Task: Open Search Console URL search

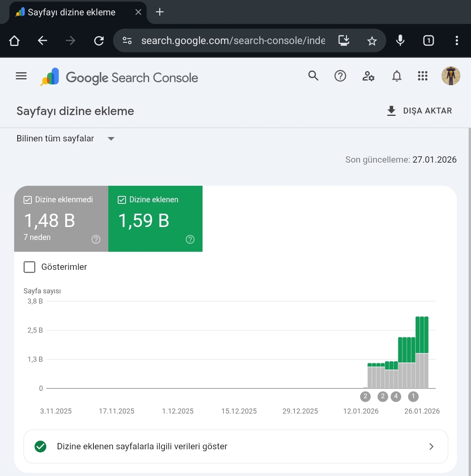Action: click(313, 76)
